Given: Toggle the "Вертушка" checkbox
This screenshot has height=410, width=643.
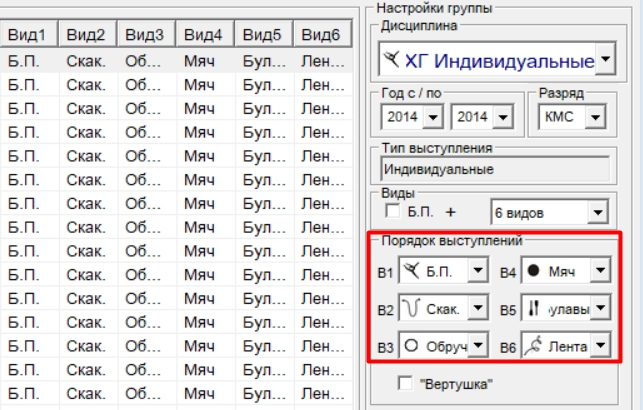Looking at the screenshot, I should tap(405, 383).
